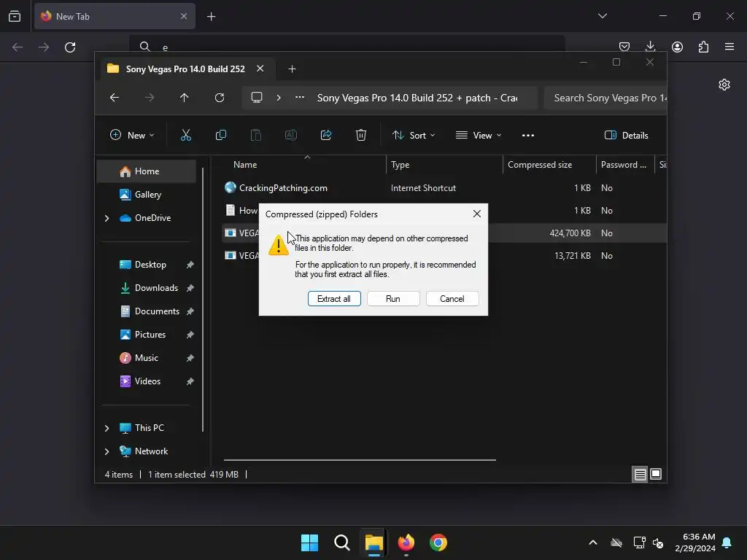Expand the This PC tree node
747x560 pixels.
coord(107,428)
